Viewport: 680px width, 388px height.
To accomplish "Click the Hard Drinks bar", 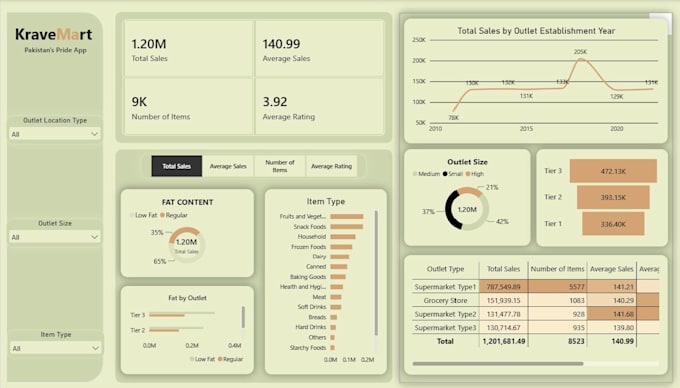I will 333,327.
